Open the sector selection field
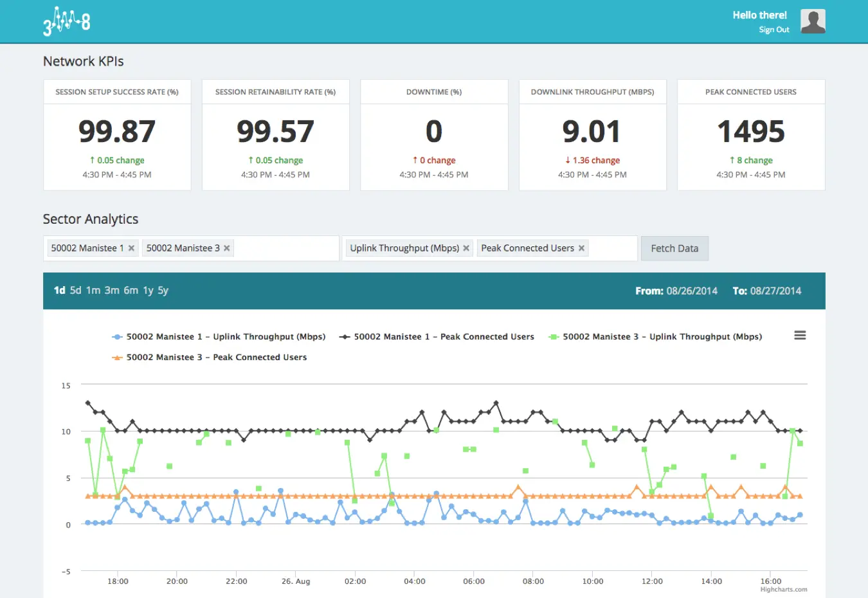 (x=286, y=248)
